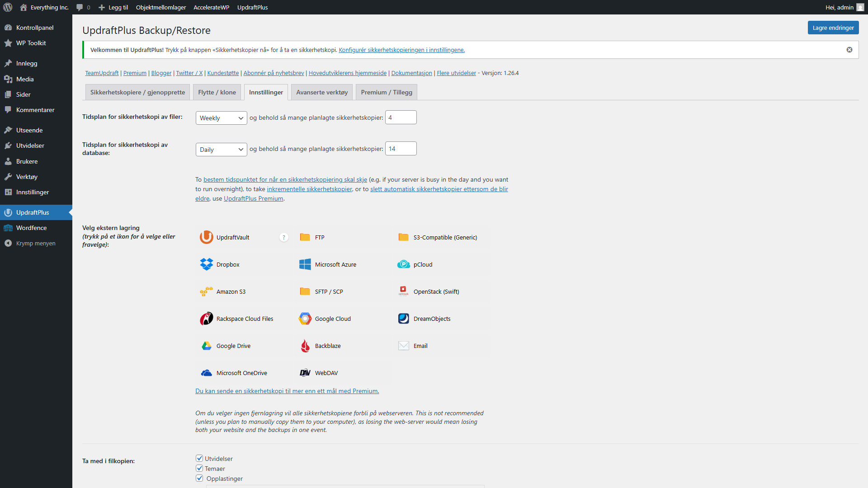Viewport: 868px width, 488px height.
Task: Click the UpdraftPlus Premium link
Action: [x=254, y=198]
